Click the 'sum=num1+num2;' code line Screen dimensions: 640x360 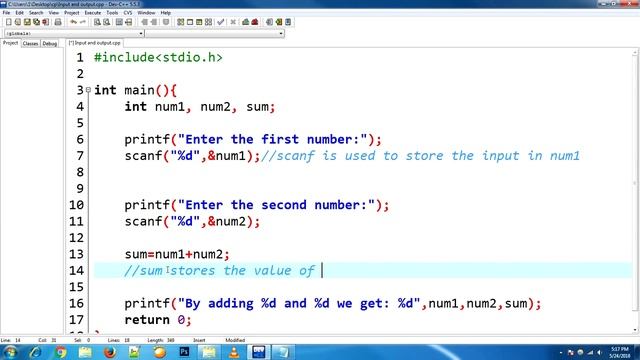point(177,254)
